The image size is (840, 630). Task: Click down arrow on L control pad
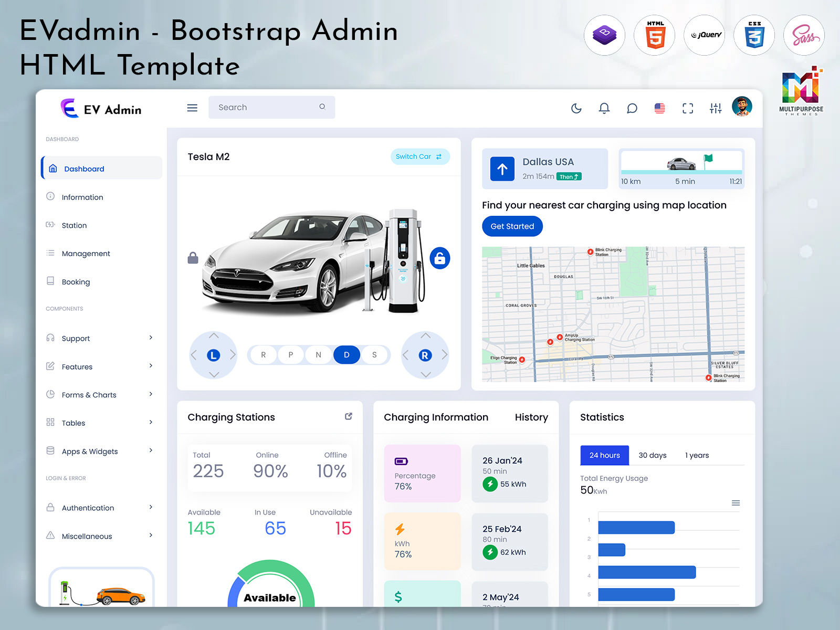[x=214, y=374]
